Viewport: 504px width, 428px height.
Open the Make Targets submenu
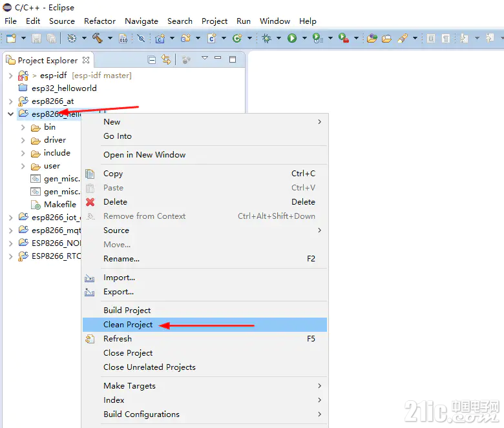pos(205,385)
